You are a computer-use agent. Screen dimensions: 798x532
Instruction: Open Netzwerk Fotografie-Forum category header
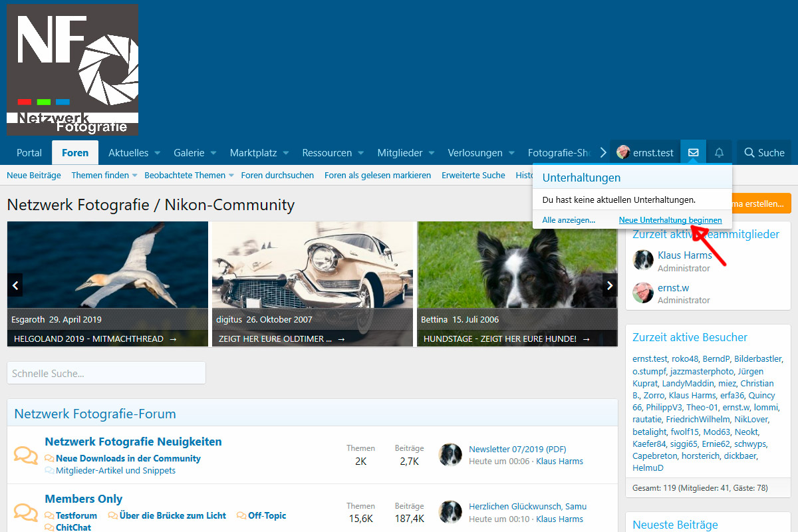pos(95,414)
